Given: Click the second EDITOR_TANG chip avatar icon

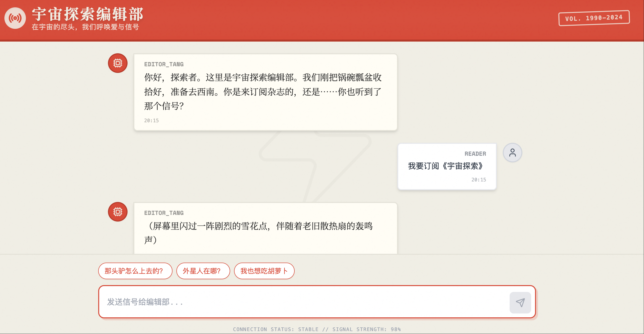Looking at the screenshot, I should (x=118, y=212).
